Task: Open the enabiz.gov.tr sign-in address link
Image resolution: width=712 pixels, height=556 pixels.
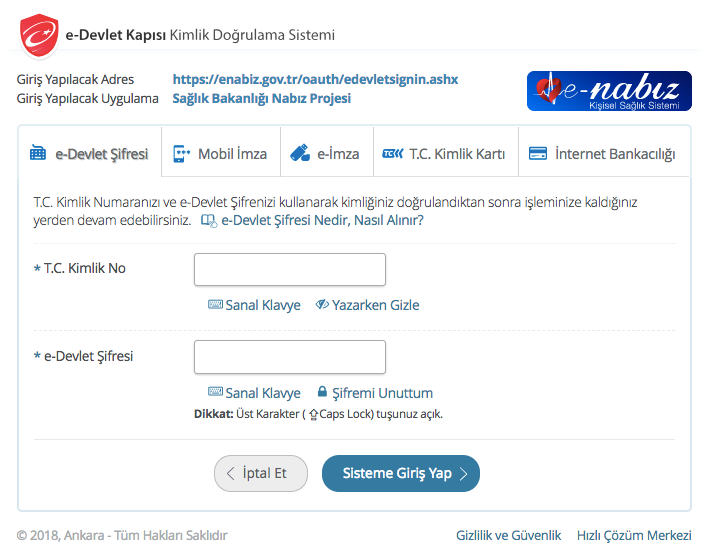Action: [x=315, y=79]
